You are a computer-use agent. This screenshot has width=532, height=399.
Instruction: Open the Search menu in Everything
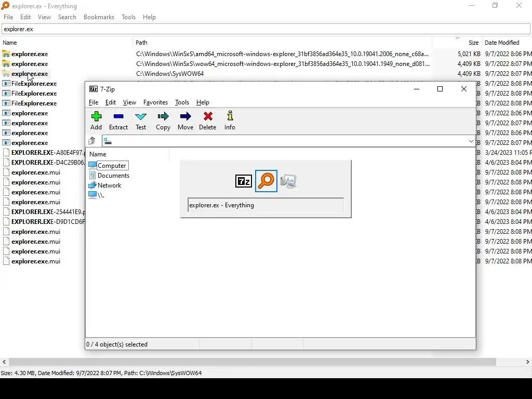tap(67, 17)
